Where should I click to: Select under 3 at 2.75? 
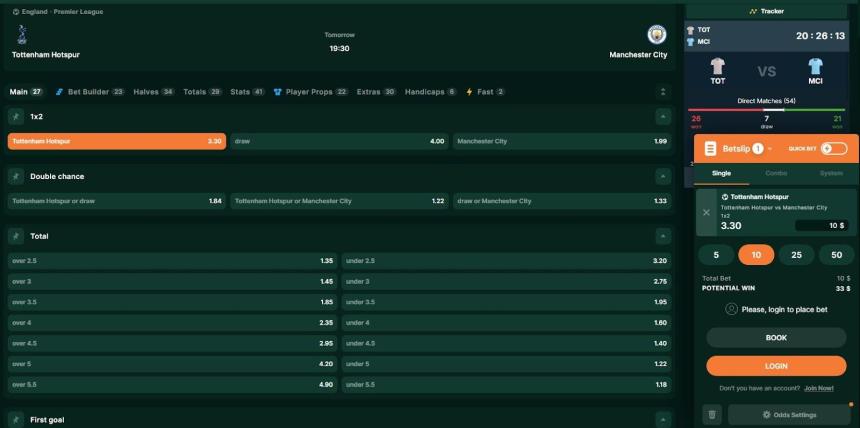coord(506,281)
